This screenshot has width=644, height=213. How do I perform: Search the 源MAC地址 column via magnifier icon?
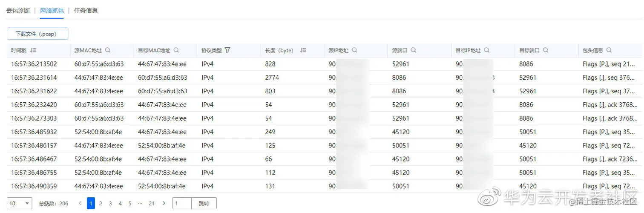point(108,50)
